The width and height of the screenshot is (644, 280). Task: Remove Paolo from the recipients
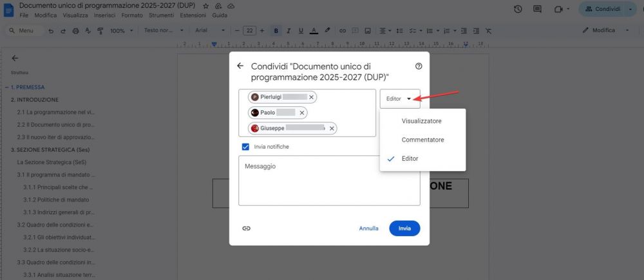click(302, 113)
